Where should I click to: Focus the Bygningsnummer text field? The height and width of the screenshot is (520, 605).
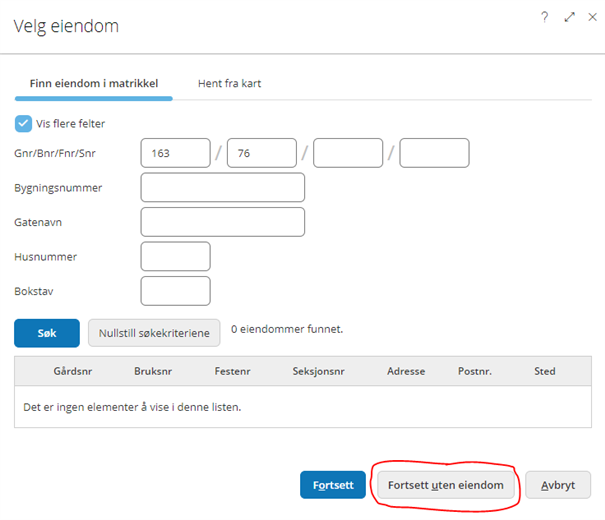(223, 187)
